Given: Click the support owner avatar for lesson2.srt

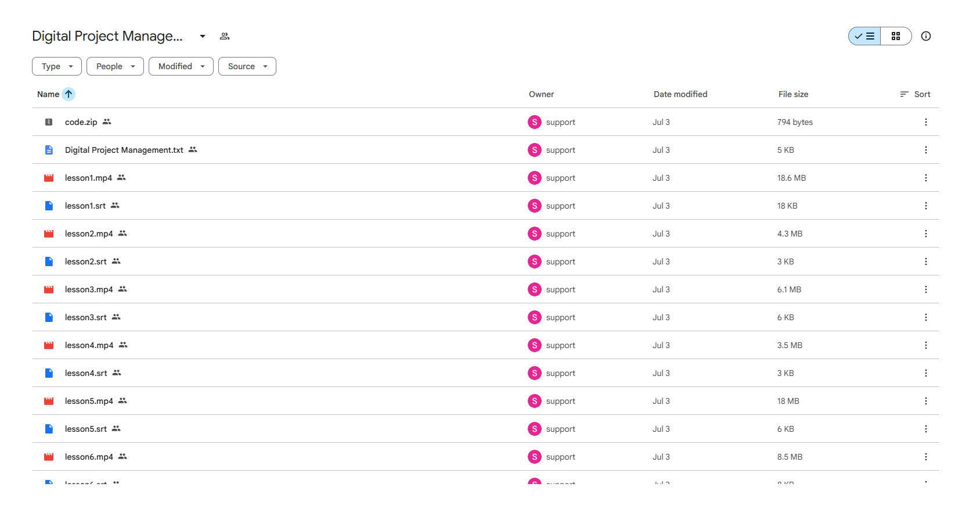Looking at the screenshot, I should 535,261.
